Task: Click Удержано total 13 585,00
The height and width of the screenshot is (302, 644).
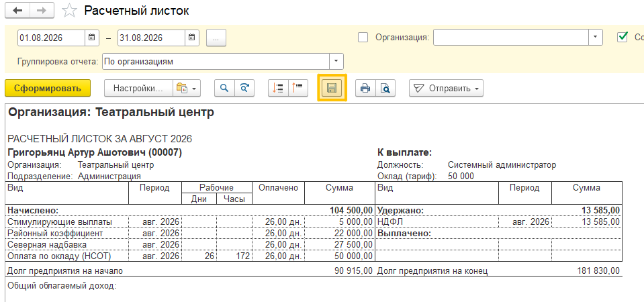Action: pyautogui.click(x=600, y=211)
